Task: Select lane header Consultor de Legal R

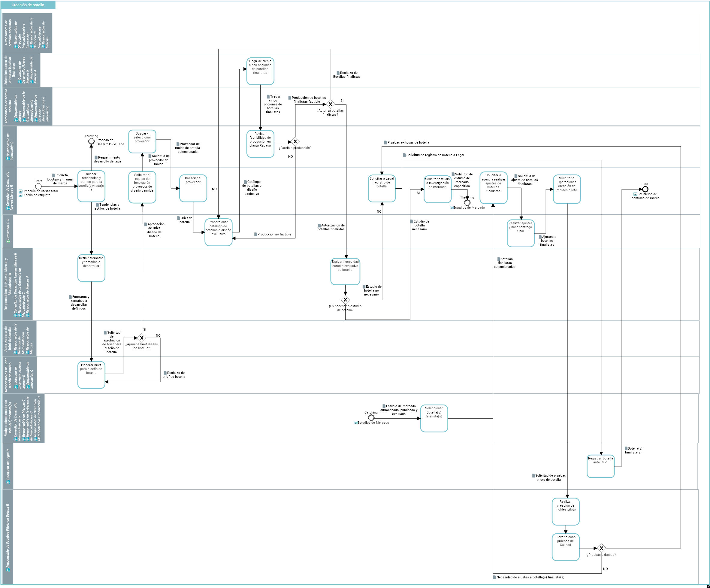Action: 8,466
